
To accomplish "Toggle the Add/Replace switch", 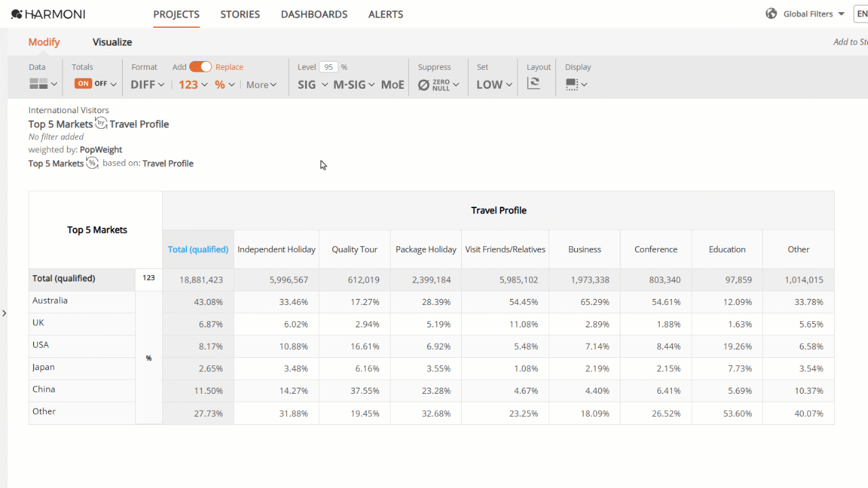I will click(x=200, y=66).
